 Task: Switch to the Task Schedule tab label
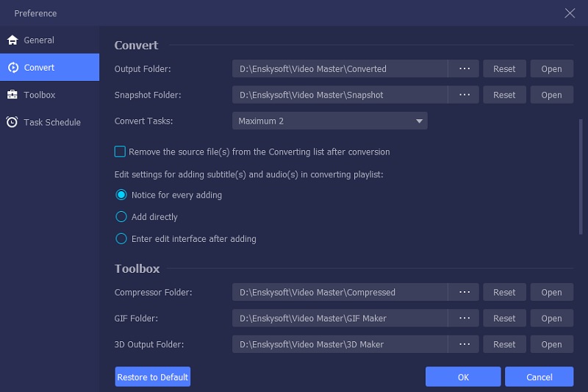52,122
